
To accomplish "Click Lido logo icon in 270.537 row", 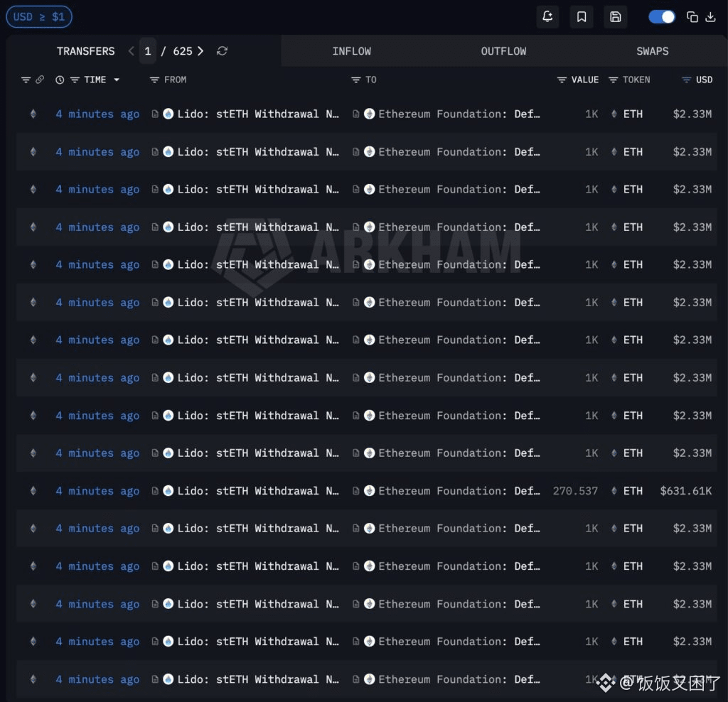I will 168,491.
